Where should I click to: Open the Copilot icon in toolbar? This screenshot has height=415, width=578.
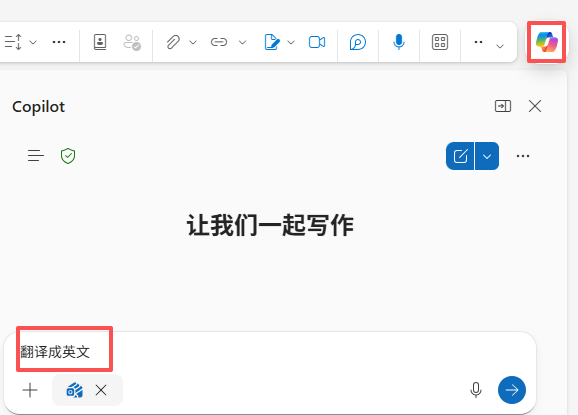coord(546,42)
